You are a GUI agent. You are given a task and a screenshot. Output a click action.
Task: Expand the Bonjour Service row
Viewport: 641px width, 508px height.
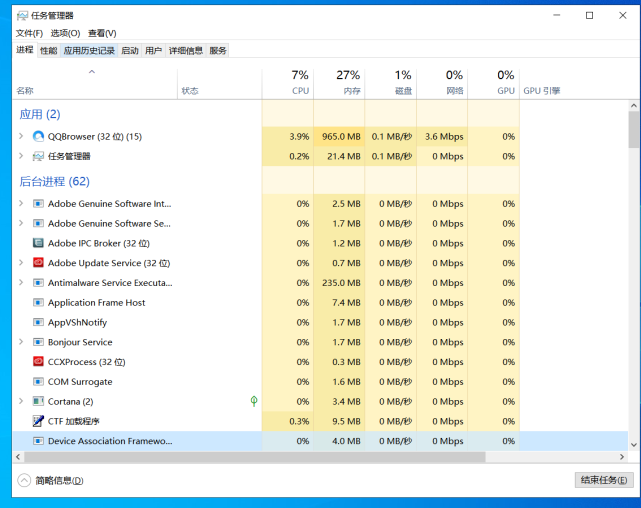click(x=21, y=342)
